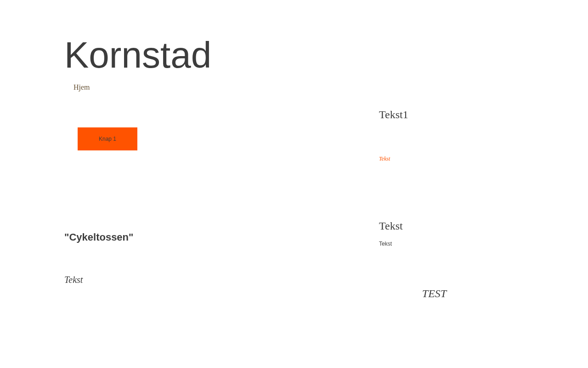Viewport: 588px width, 368px height.
Task: Select the sans-serif Tekst paragraph on the right
Action: pyautogui.click(x=385, y=244)
